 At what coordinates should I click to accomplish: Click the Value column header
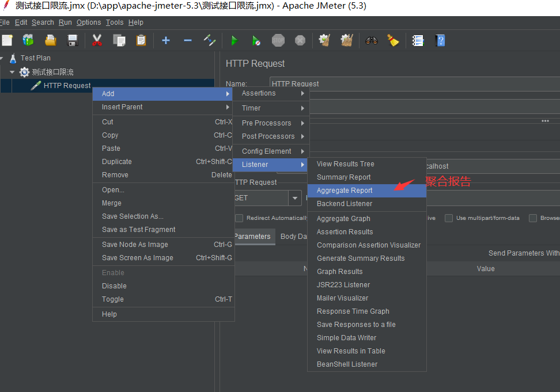click(x=486, y=269)
